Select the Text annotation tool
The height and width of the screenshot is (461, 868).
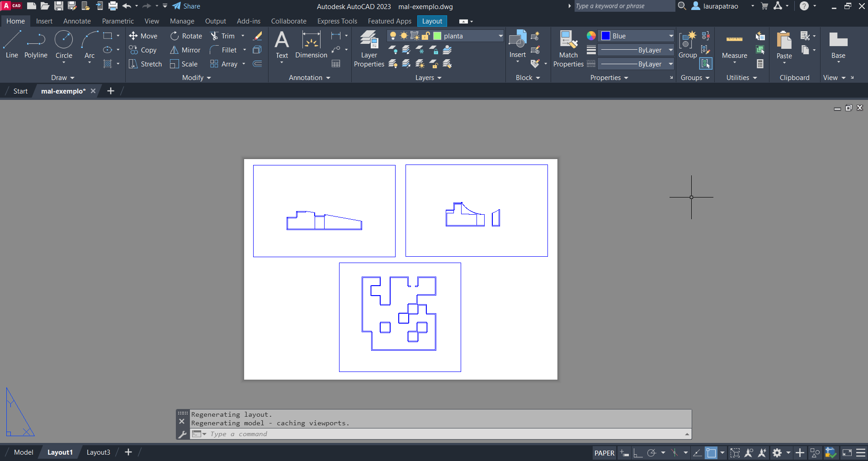pos(282,45)
